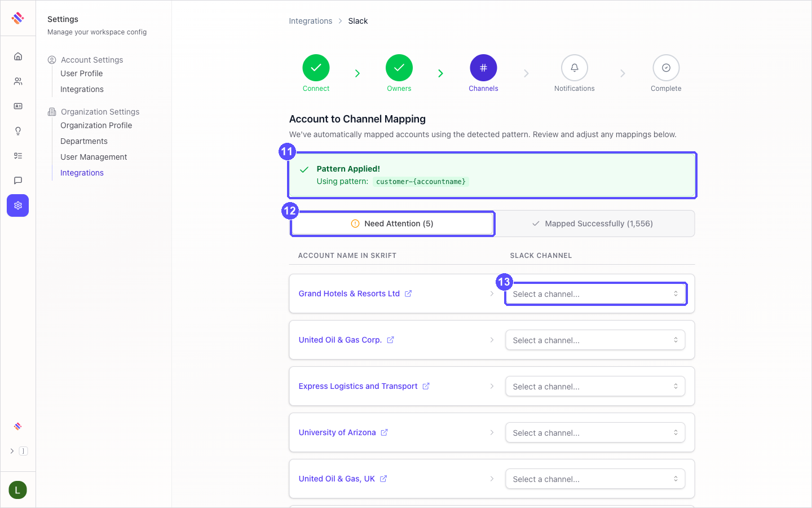812x508 pixels.
Task: Open Integrations under Organization Settings
Action: [82, 173]
